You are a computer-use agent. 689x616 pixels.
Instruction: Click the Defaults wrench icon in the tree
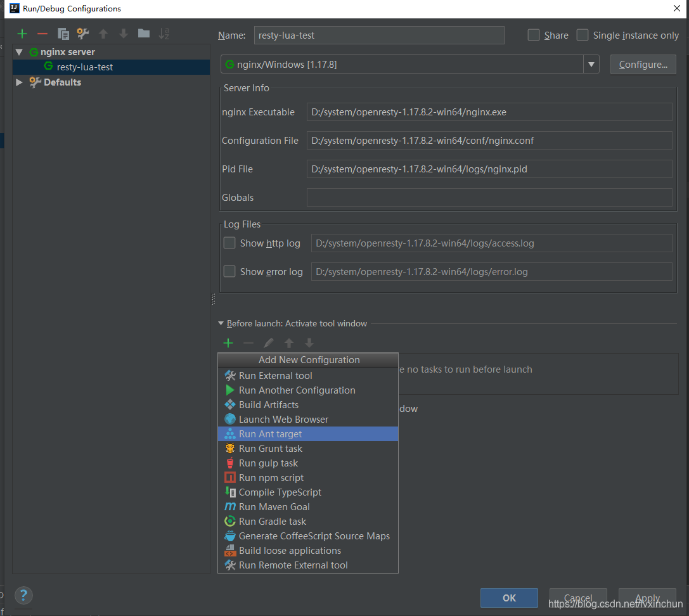35,82
